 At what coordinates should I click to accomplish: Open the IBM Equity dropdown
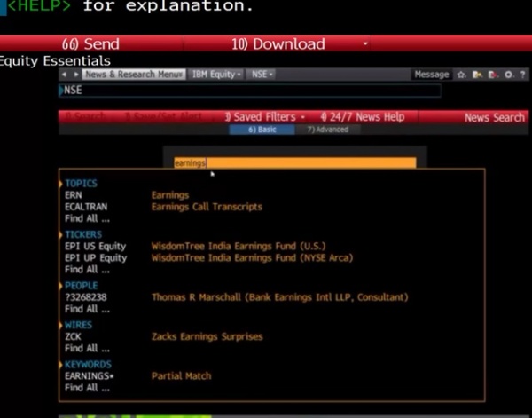(x=215, y=75)
